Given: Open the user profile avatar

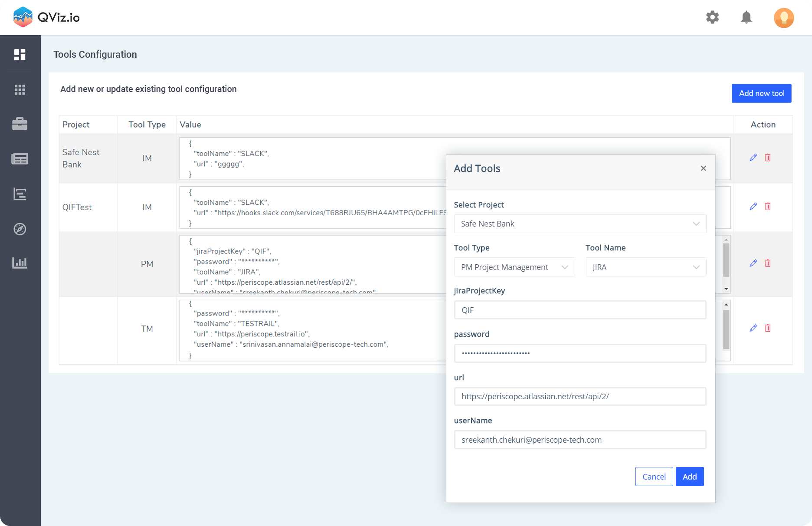Looking at the screenshot, I should (x=783, y=18).
